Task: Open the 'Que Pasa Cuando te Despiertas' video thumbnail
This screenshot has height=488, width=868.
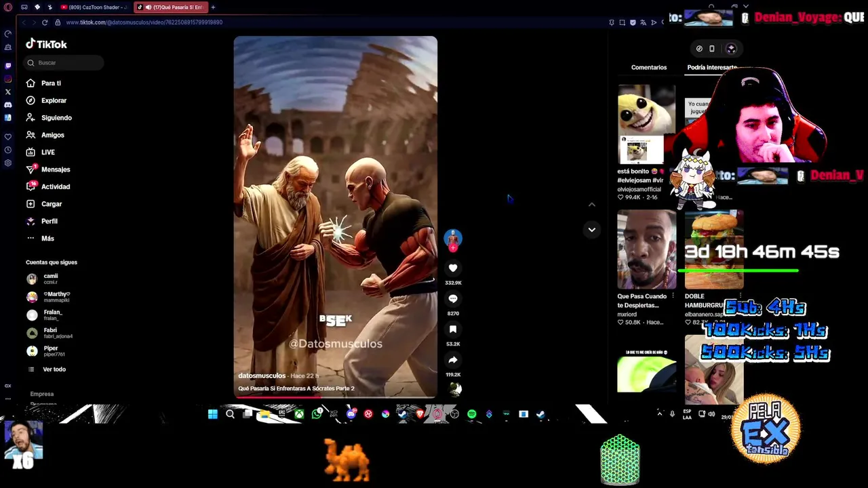Action: click(x=646, y=249)
